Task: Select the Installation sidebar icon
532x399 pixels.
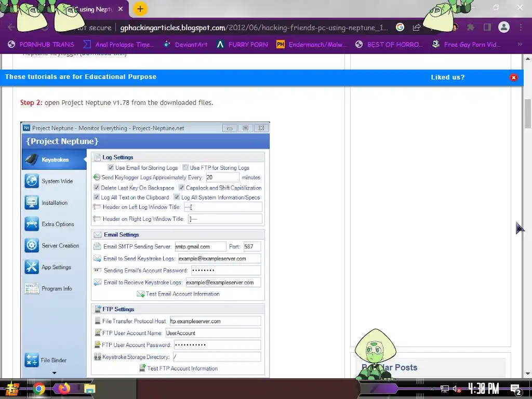Action: pyautogui.click(x=32, y=203)
